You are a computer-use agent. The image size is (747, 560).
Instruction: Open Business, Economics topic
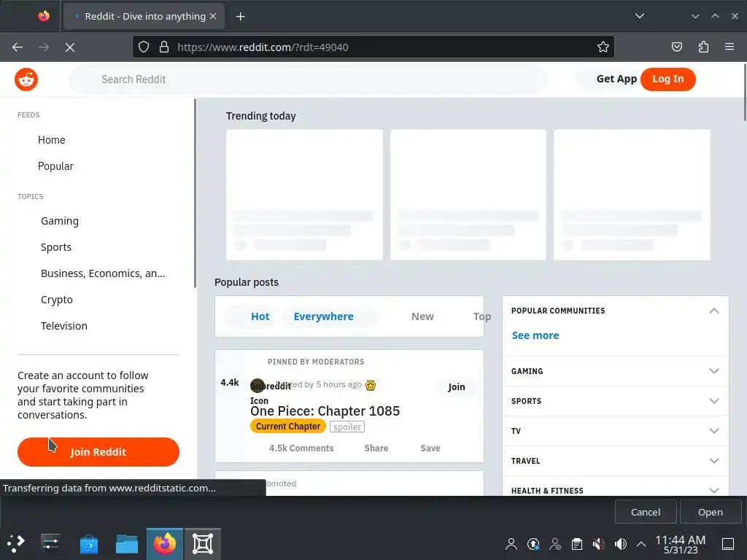(x=103, y=273)
